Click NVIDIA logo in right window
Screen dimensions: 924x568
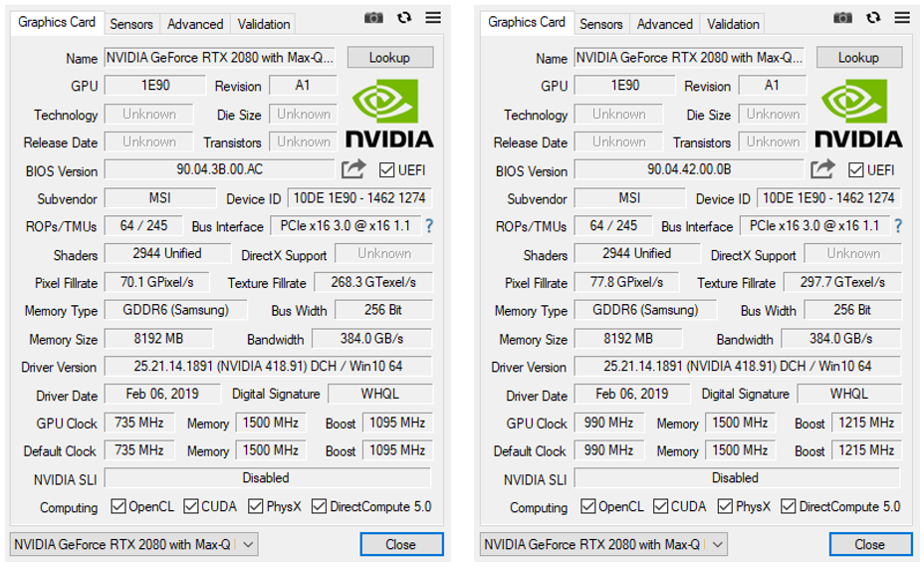coord(858,114)
